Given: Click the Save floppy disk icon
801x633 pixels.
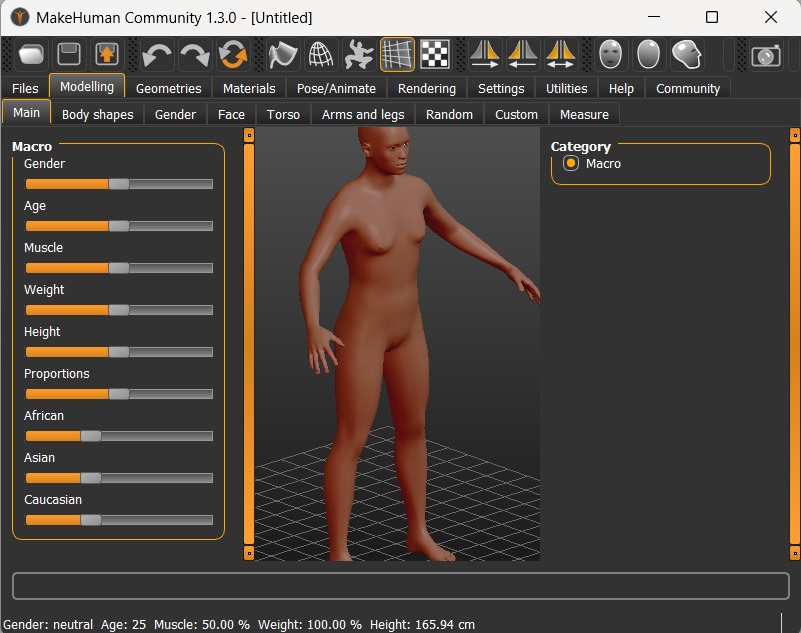Looking at the screenshot, I should point(69,54).
